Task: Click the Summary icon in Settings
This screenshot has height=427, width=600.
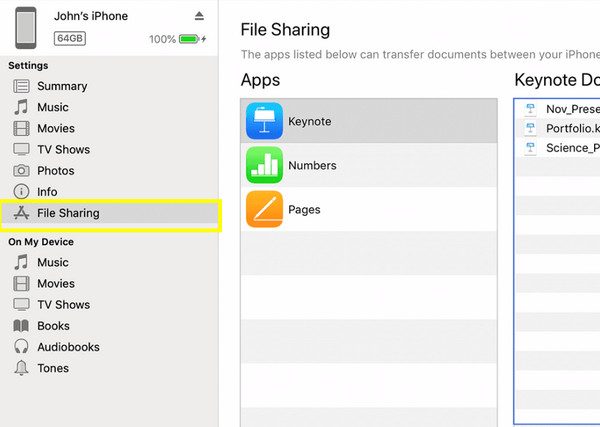Action: tap(21, 86)
